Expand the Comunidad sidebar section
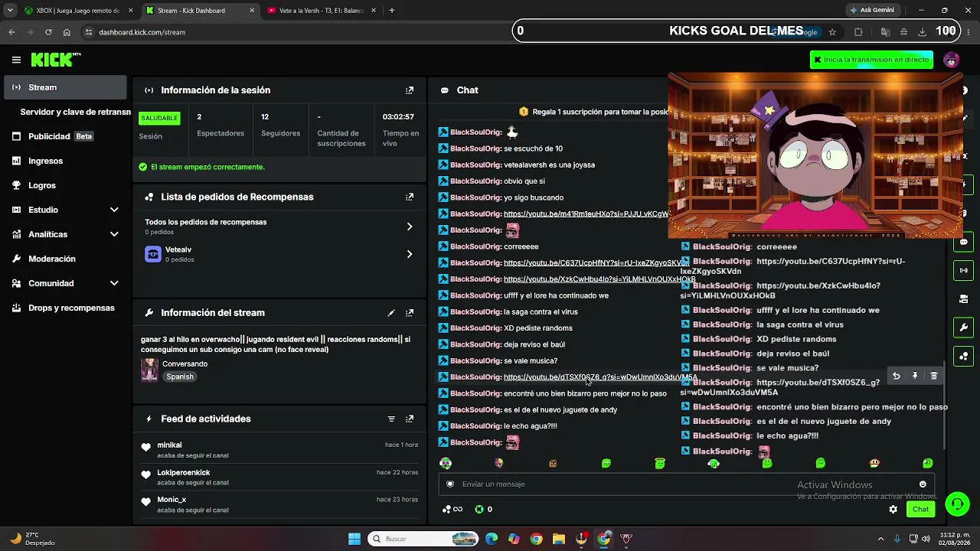980x551 pixels. (x=114, y=283)
